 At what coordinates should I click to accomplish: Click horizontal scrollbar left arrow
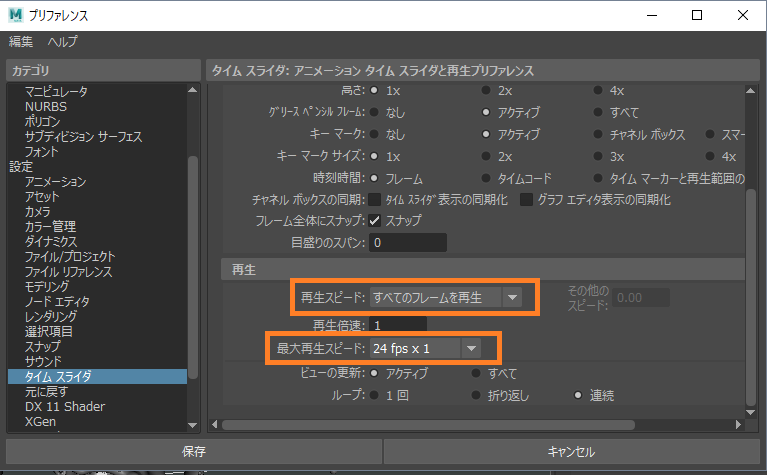pos(214,425)
